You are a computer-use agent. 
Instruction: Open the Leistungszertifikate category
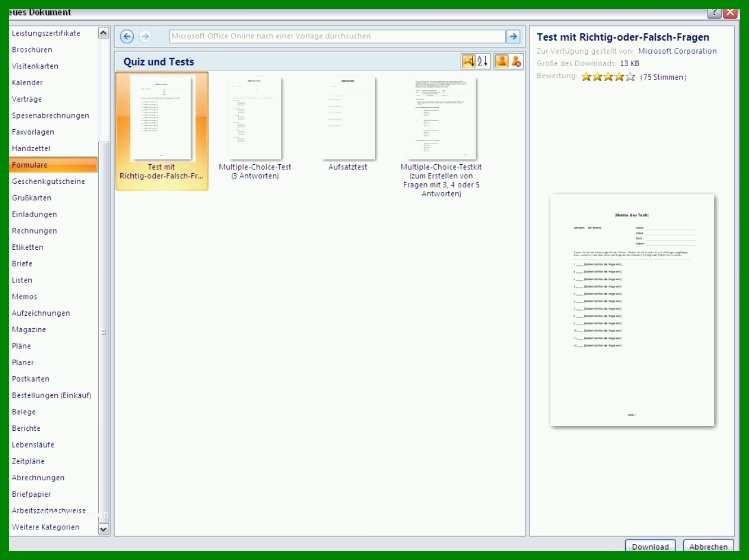coord(46,33)
